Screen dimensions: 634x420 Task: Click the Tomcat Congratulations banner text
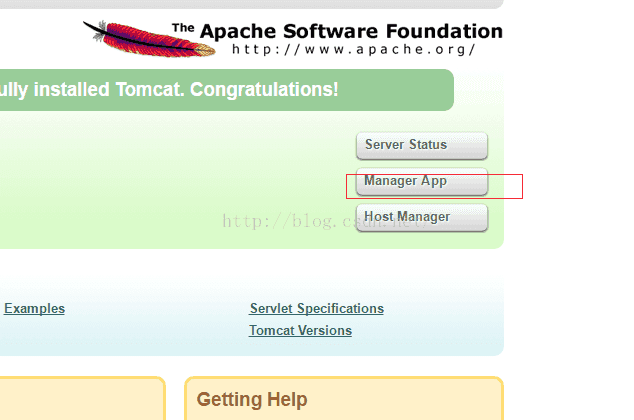click(x=169, y=90)
